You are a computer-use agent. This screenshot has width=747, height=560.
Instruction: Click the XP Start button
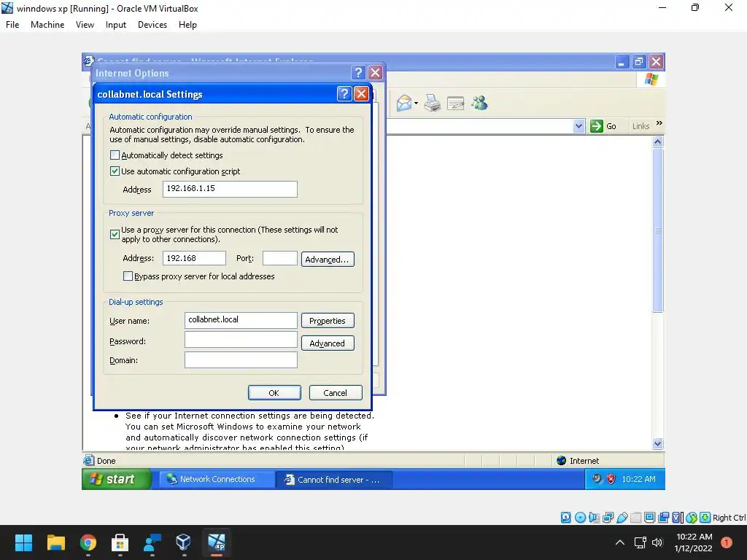pyautogui.click(x=116, y=479)
